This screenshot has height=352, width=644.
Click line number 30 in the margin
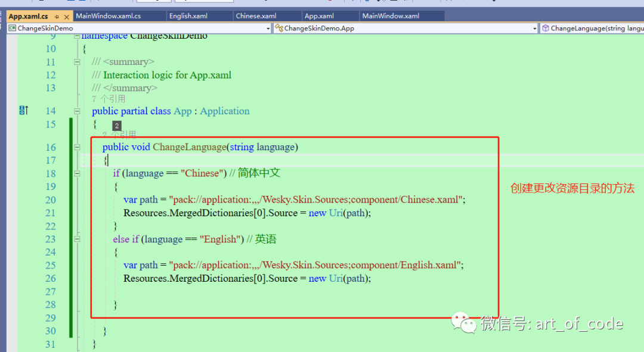point(51,331)
